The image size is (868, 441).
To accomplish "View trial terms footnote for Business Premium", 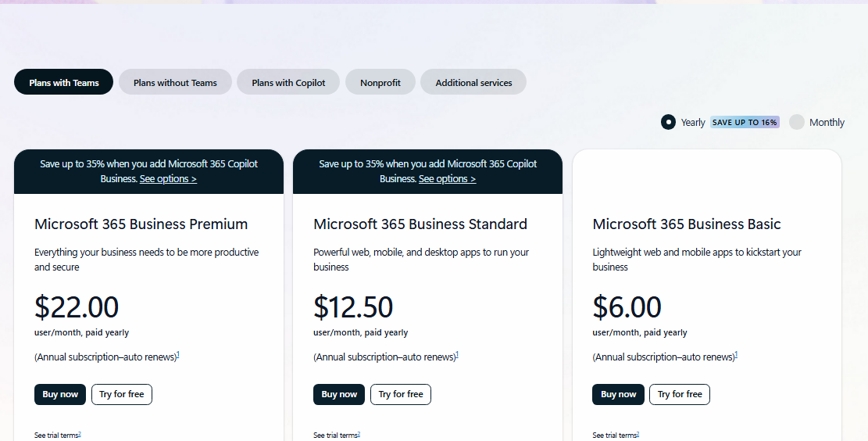I will 80,434.
